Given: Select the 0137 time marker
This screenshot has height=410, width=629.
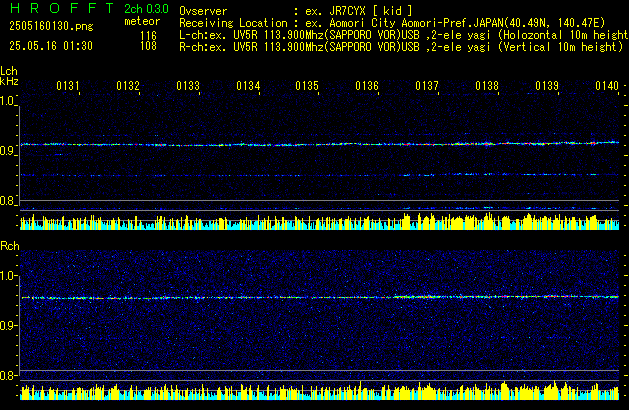Looking at the screenshot, I should click(x=427, y=86).
